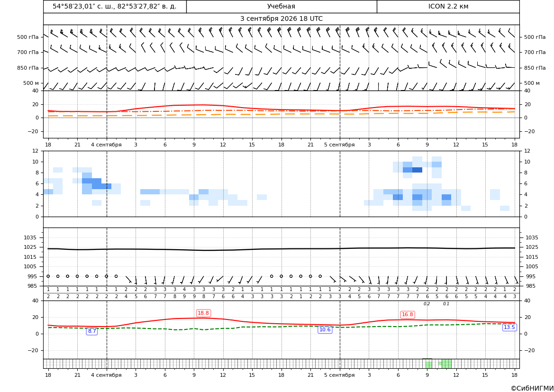Click the 0.1 precipitation amount label
Screen dimensions: 554x392
446,304
